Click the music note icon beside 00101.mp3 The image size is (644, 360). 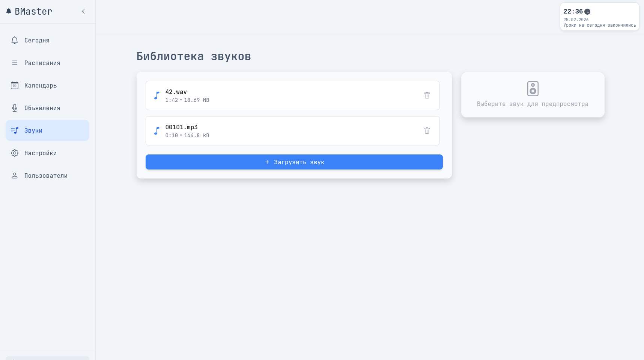coord(157,131)
